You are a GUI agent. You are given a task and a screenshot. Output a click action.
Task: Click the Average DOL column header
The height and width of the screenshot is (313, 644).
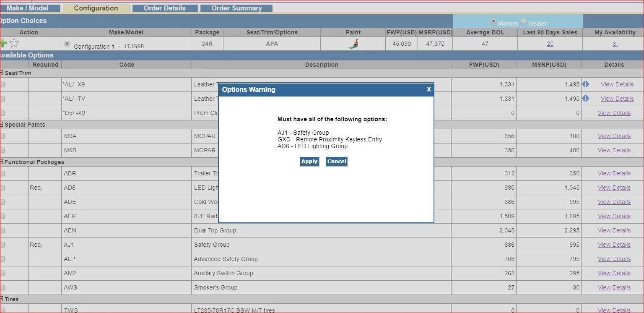point(485,32)
